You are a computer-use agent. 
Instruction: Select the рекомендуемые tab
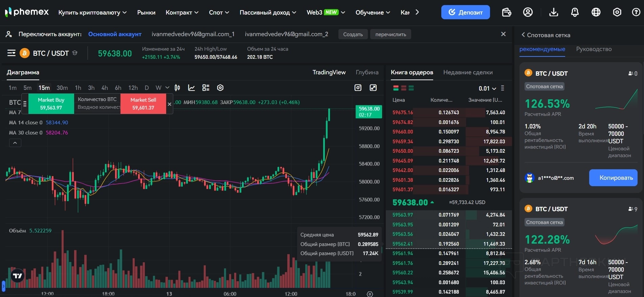(542, 49)
